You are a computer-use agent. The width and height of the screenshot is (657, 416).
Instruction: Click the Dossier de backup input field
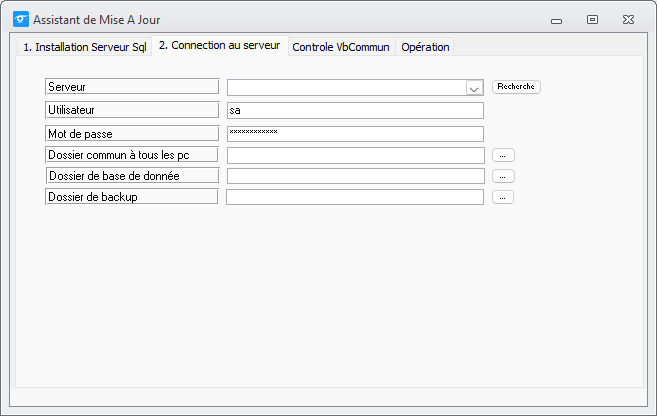(355, 197)
